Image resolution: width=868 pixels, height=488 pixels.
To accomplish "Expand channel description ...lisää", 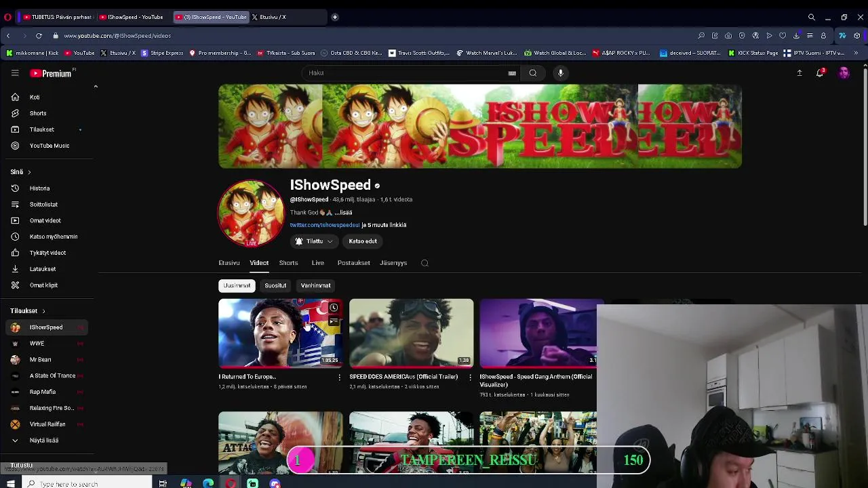I will [343, 212].
